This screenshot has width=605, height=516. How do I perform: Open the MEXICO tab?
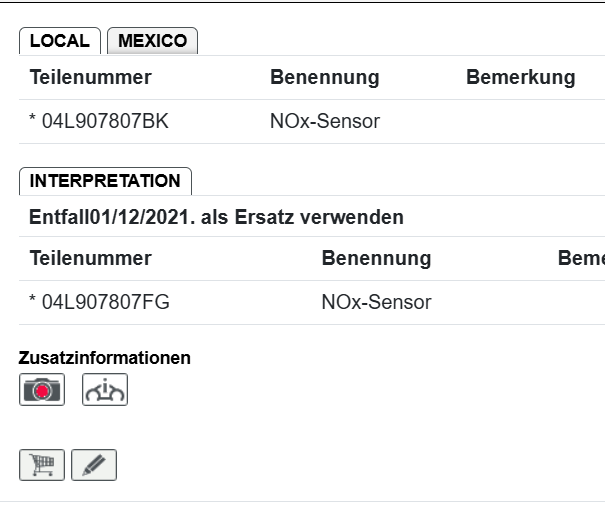(x=152, y=41)
